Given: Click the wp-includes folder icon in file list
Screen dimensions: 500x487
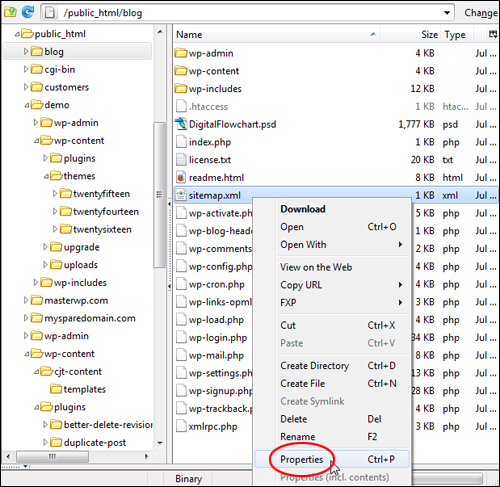Looking at the screenshot, I should (181, 89).
